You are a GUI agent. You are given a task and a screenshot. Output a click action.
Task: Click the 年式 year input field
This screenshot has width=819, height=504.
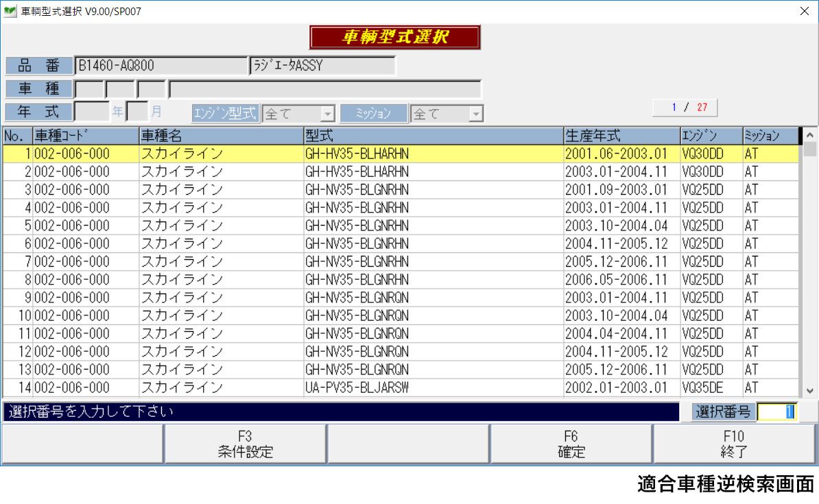pos(92,111)
